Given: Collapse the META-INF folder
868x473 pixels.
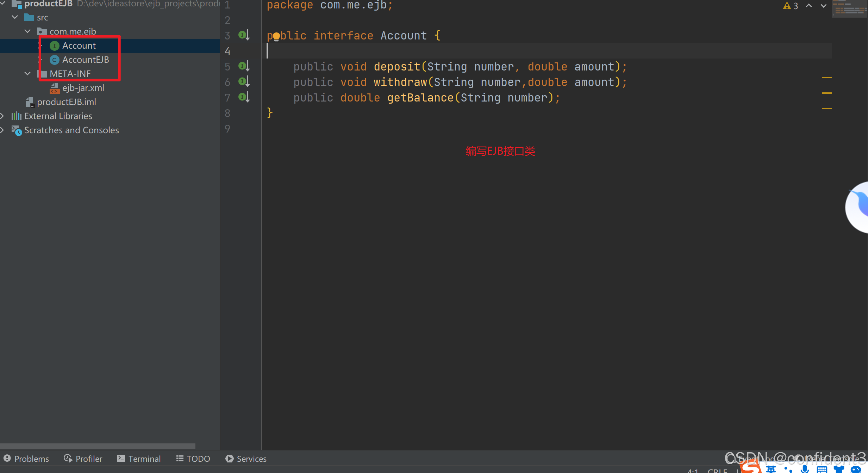Looking at the screenshot, I should pos(27,74).
